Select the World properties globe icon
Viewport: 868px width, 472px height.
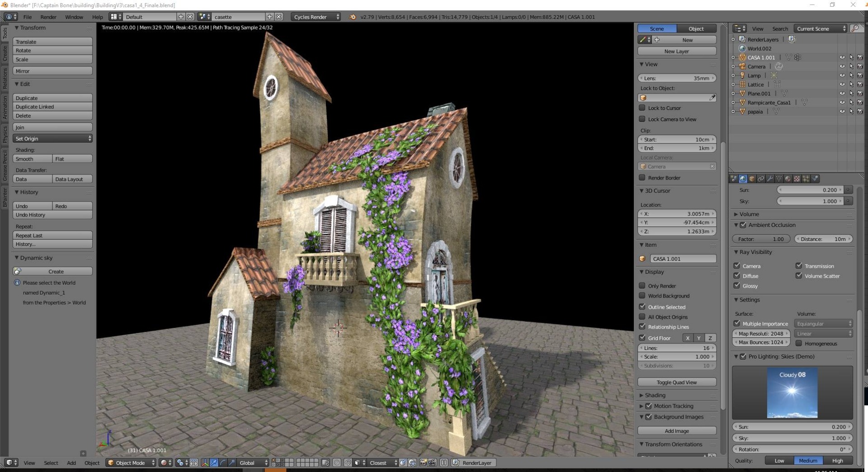tap(743, 179)
